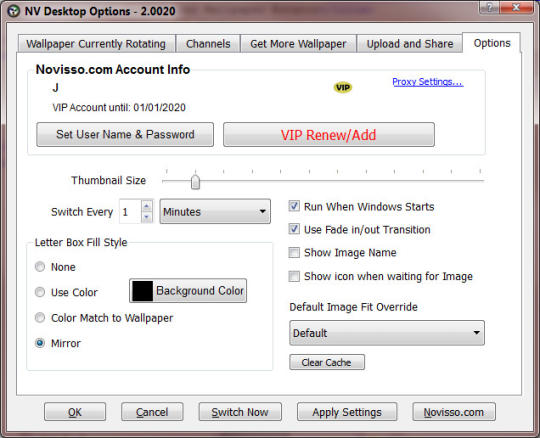Decrease Switch Every value with down arrow
This screenshot has height=438, width=540.
coord(147,217)
